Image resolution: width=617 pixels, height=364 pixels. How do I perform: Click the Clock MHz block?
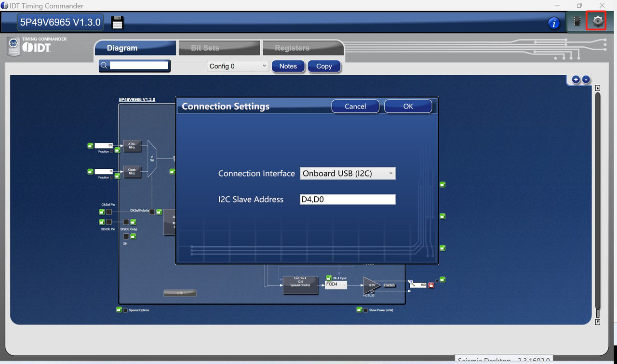click(x=132, y=172)
